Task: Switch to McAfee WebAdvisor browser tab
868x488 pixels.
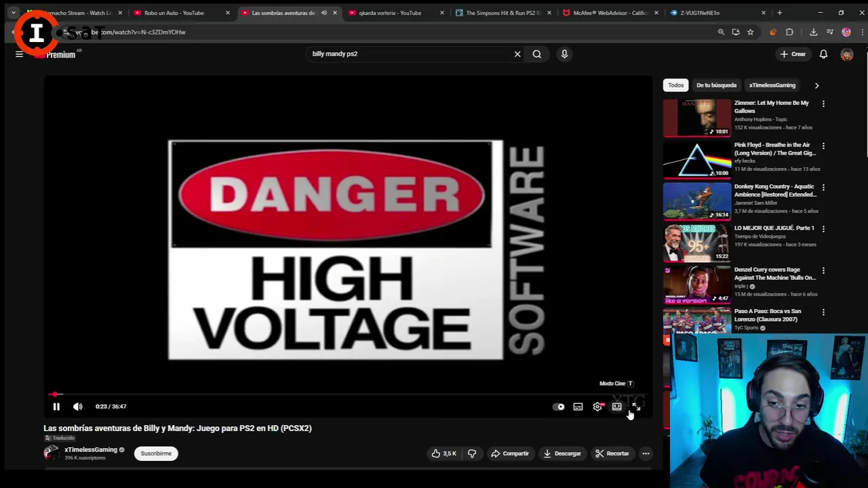Action: coord(610,13)
